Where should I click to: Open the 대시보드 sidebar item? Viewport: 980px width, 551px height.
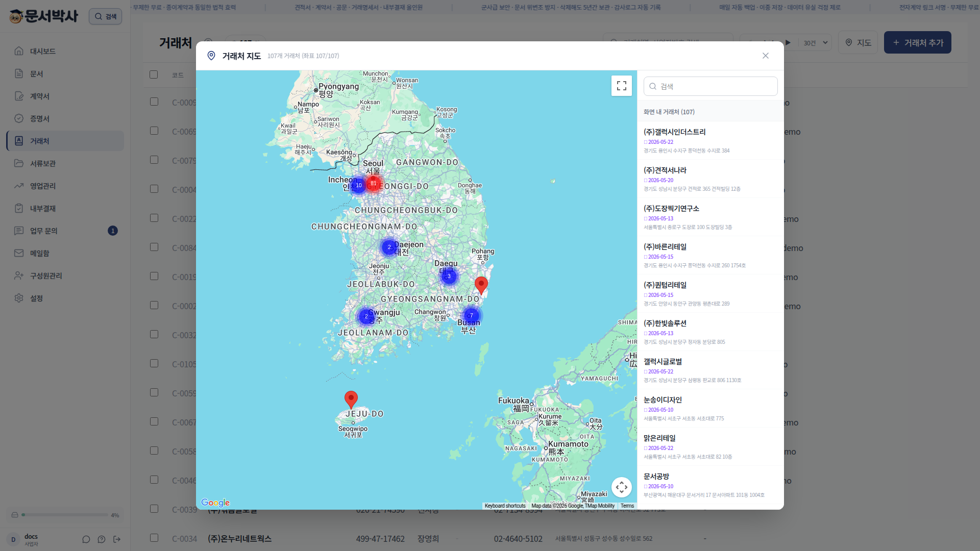point(65,51)
